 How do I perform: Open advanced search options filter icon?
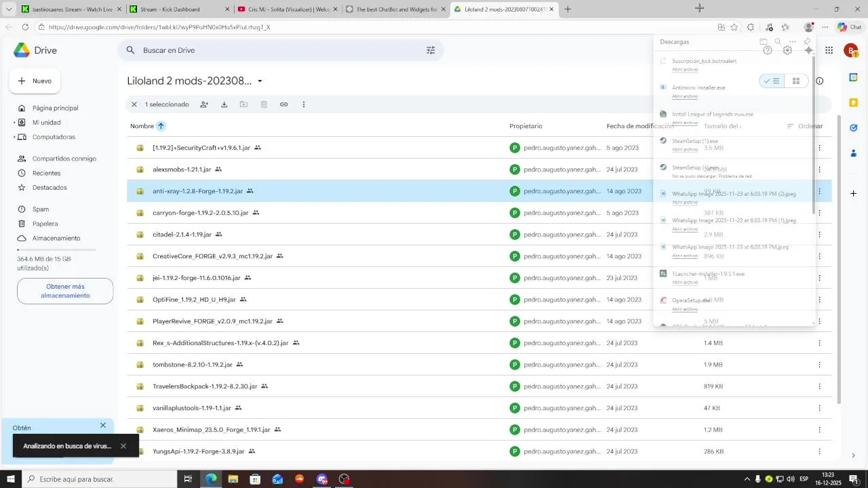coord(431,50)
